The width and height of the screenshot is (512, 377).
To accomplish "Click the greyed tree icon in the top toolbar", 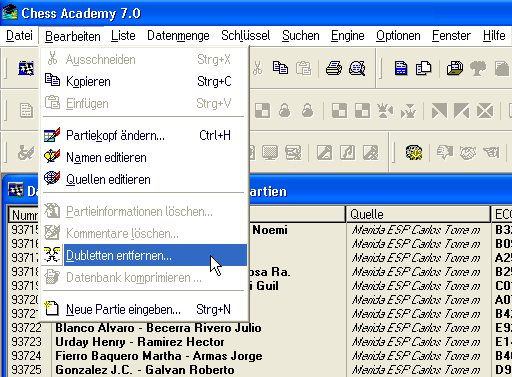I will click(477, 68).
